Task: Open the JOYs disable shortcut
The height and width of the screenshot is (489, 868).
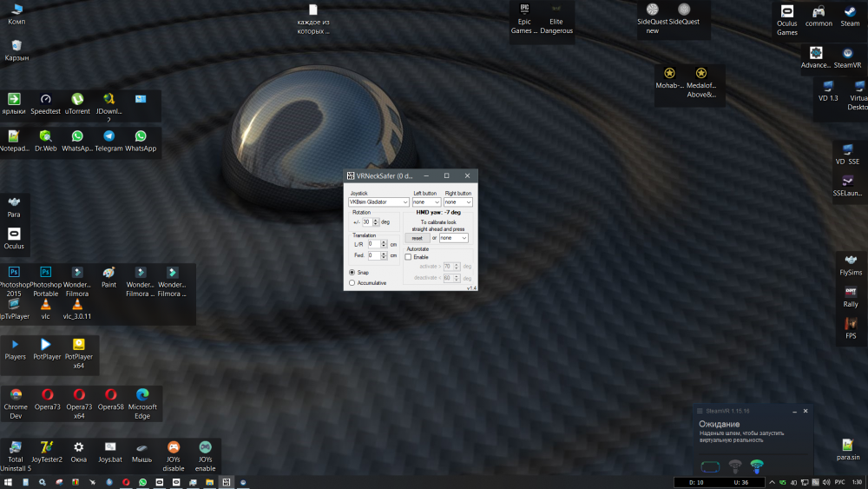Action: [174, 456]
